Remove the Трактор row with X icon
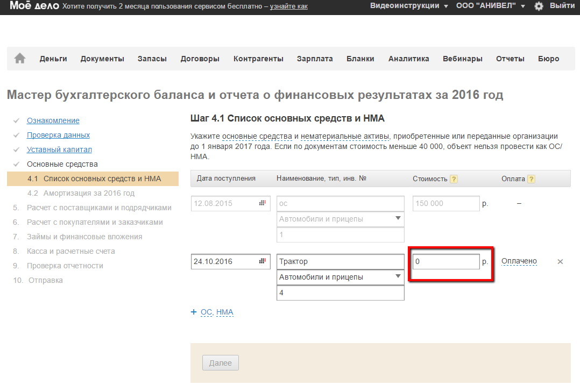Screen dimensions: 580x392 [560, 261]
